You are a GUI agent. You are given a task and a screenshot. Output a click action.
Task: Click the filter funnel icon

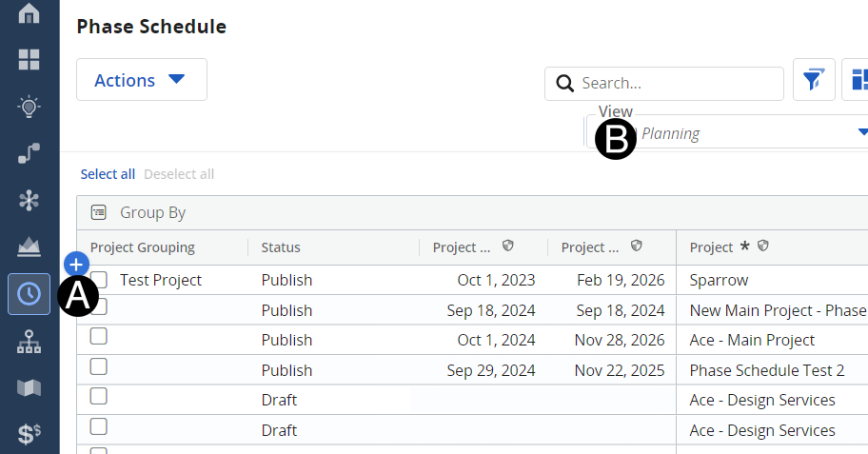click(x=814, y=80)
